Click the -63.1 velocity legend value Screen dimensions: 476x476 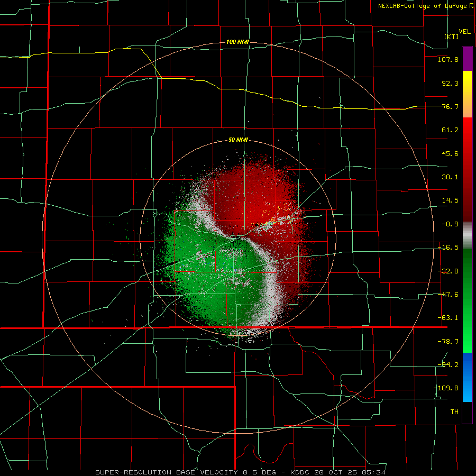click(448, 318)
